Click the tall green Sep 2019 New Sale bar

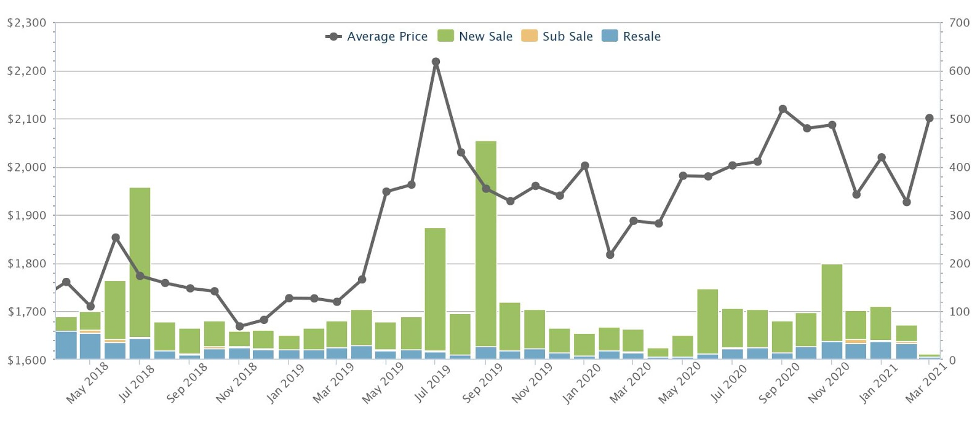pos(486,244)
